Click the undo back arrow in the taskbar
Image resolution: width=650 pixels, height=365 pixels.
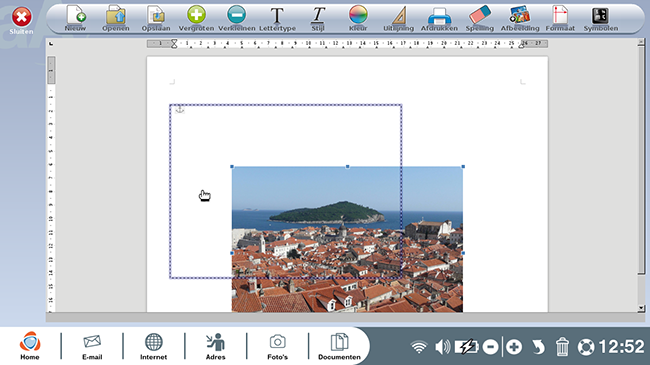[x=538, y=347]
